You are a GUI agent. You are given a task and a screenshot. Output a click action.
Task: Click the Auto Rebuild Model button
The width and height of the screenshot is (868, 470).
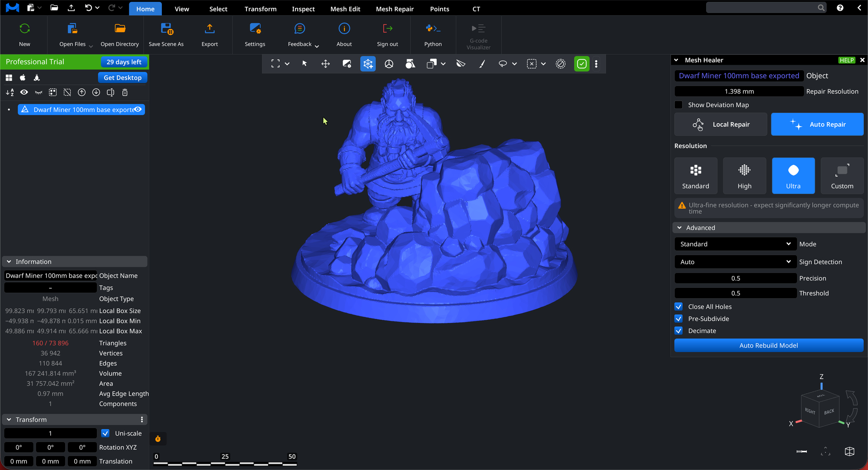pos(768,345)
